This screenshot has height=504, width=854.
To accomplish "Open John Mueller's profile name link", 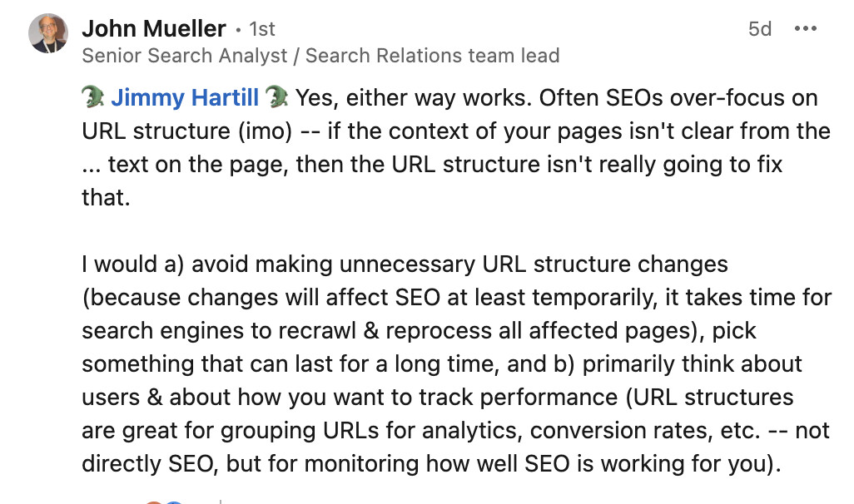I will pos(154,28).
